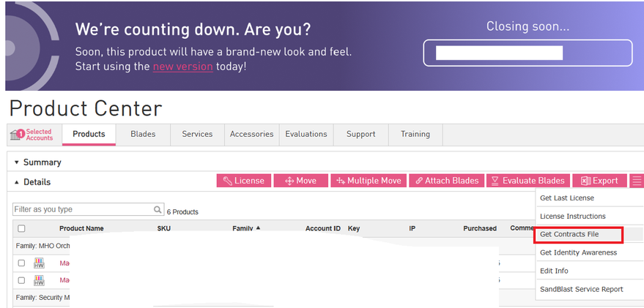644x308 pixels.
Task: Click the Account ID column header
Action: tap(323, 228)
